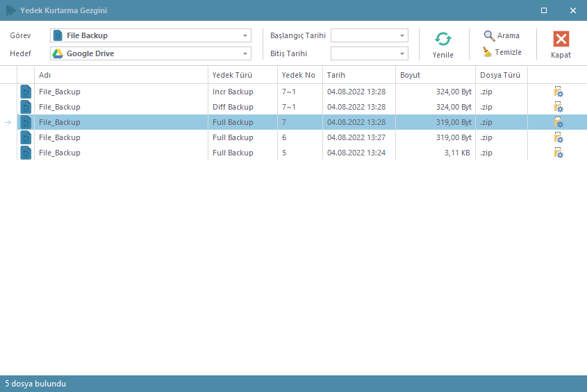Select the 3,11 KB Full Backup row
Viewport: 587px width, 392px height.
pyautogui.click(x=122, y=153)
